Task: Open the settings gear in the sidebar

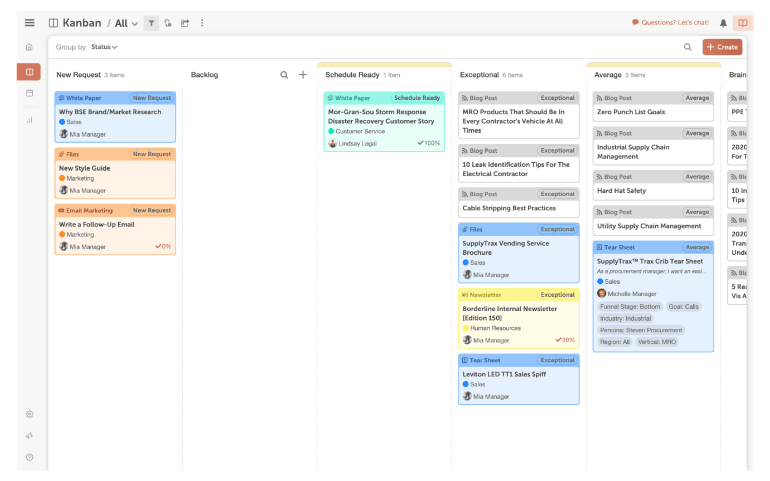Action: 29,414
